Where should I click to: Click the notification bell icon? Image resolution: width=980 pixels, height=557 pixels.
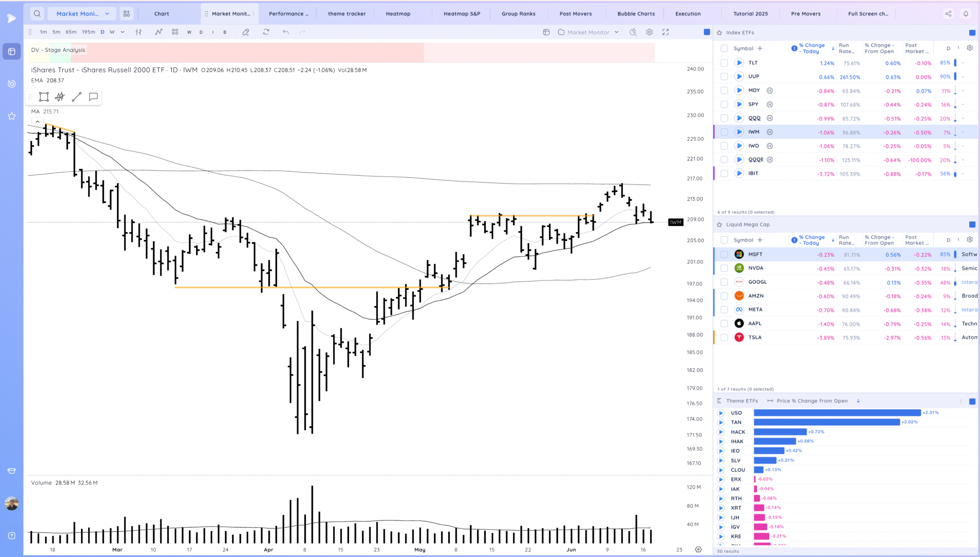point(966,14)
